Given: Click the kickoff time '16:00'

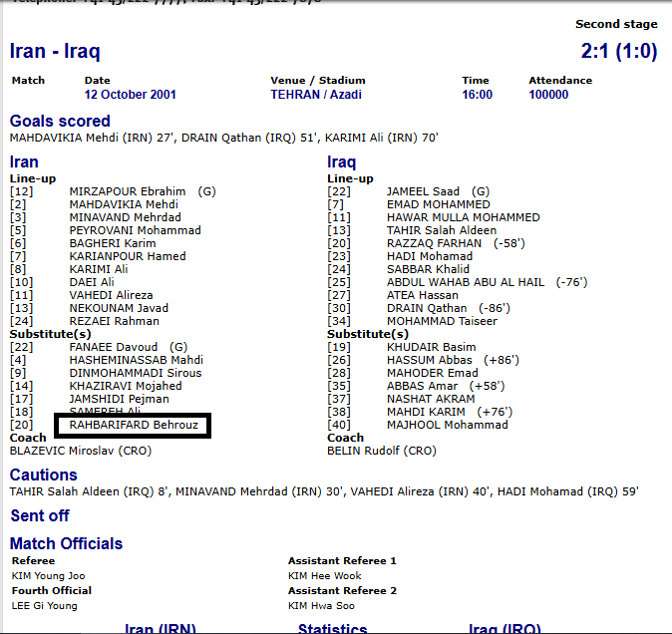Looking at the screenshot, I should click(477, 95).
